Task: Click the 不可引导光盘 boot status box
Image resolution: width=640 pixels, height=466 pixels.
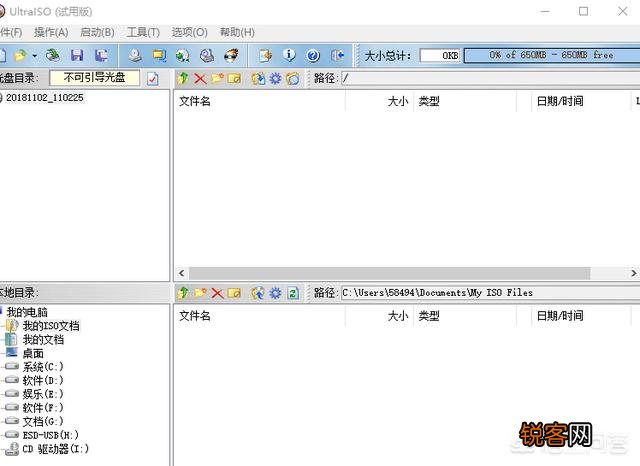Action: [x=94, y=78]
